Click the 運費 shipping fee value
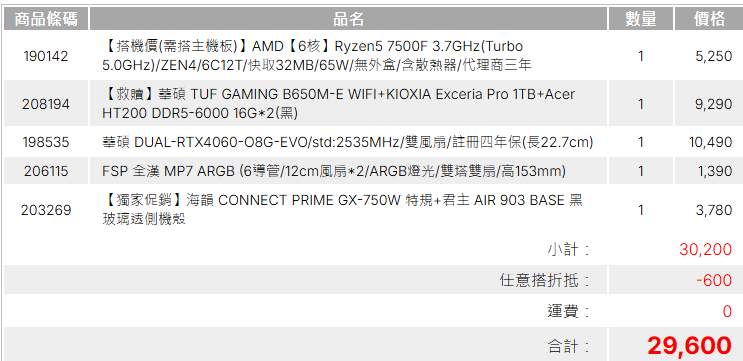This screenshot has height=361, width=743. click(x=727, y=312)
